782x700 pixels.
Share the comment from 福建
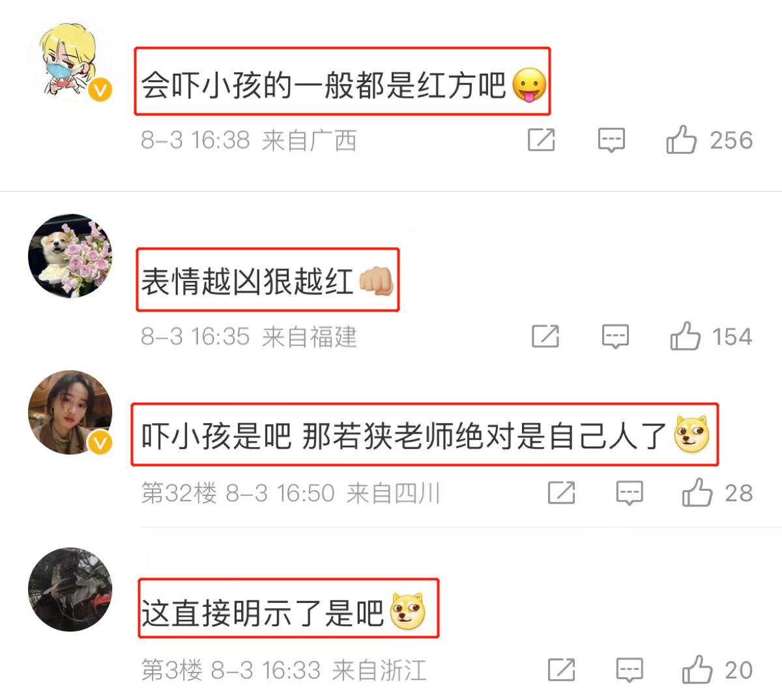pyautogui.click(x=545, y=336)
